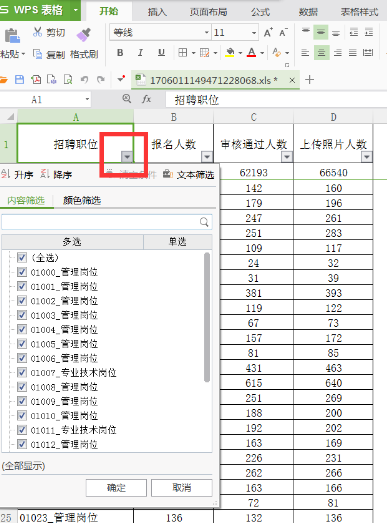
Task: Open filter dropdown on 上传照片人数 column
Action: [367, 156]
